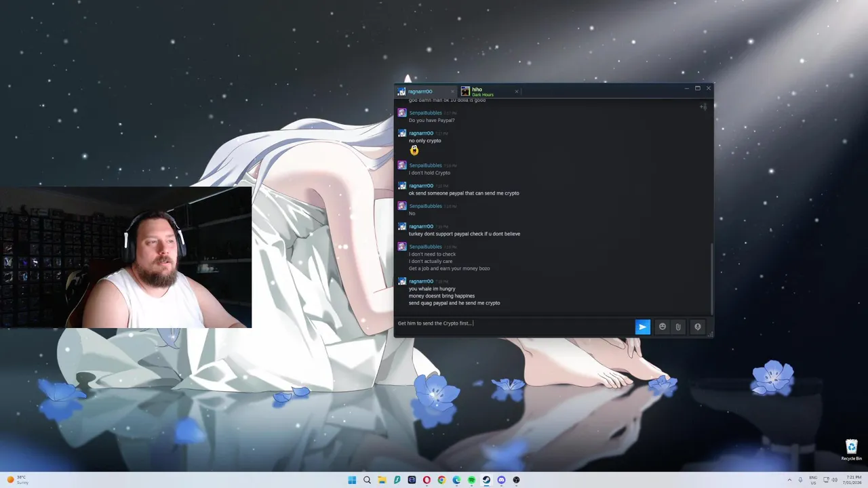This screenshot has height=488, width=868.
Task: Minimize the Steam chat window
Action: (x=686, y=88)
